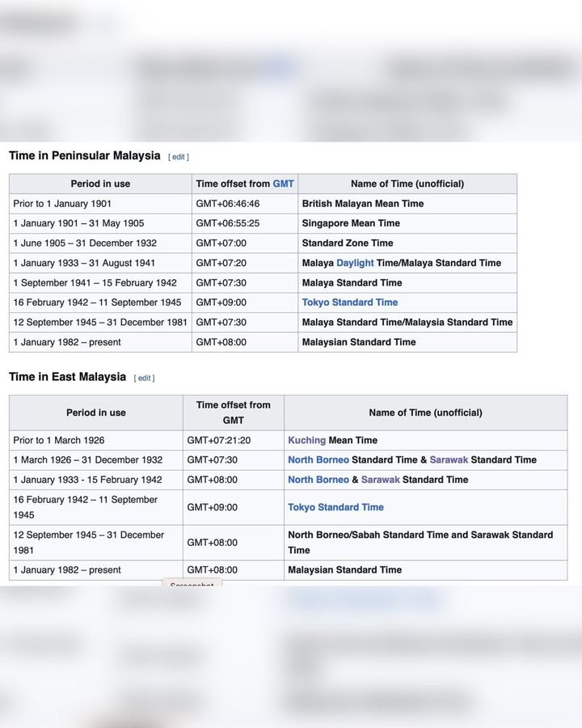Open Sarawak link in 1 March 1926 row
Viewport: 582px width, 728px height.
[x=449, y=459]
